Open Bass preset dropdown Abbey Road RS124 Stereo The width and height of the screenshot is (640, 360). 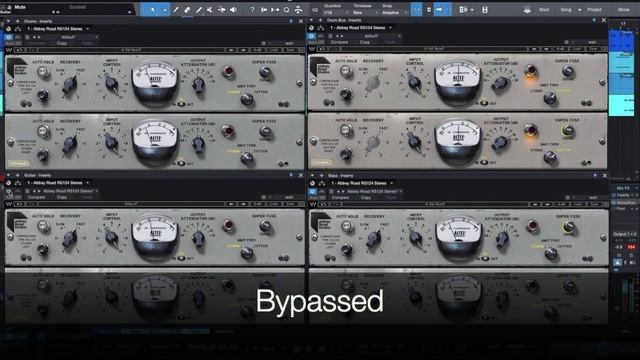point(374,191)
